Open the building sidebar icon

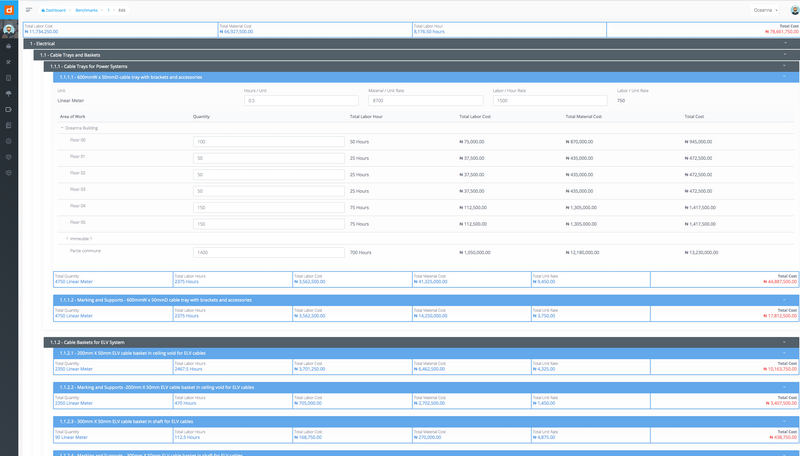[x=8, y=78]
